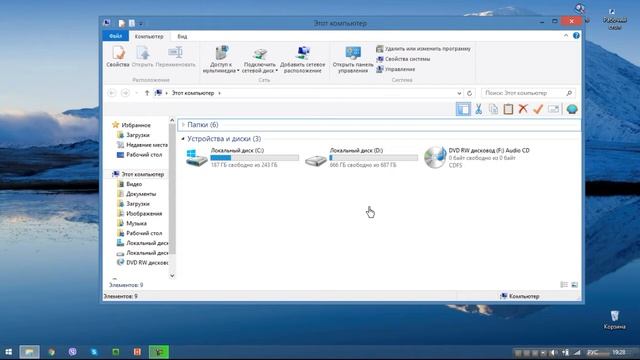Open Корзина on the desktop
The width and height of the screenshot is (640, 360).
(x=614, y=320)
